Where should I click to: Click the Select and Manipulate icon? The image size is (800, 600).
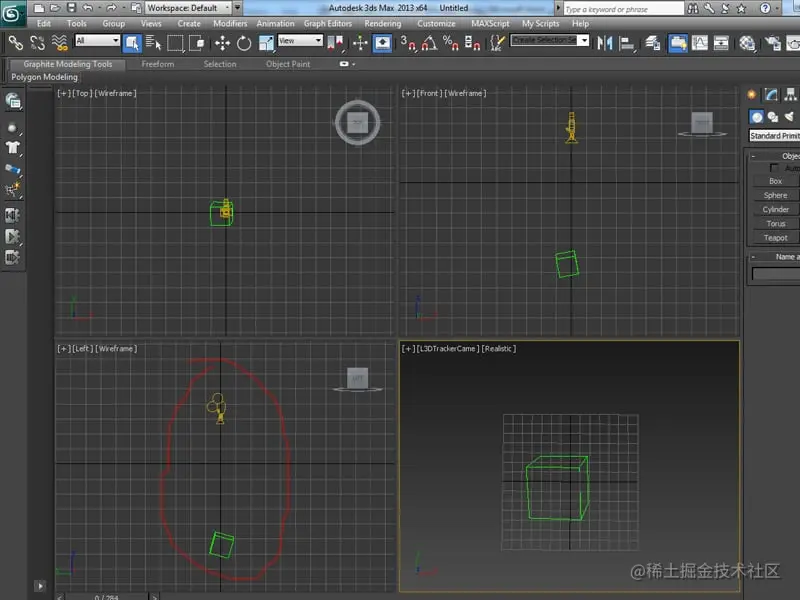[x=360, y=43]
